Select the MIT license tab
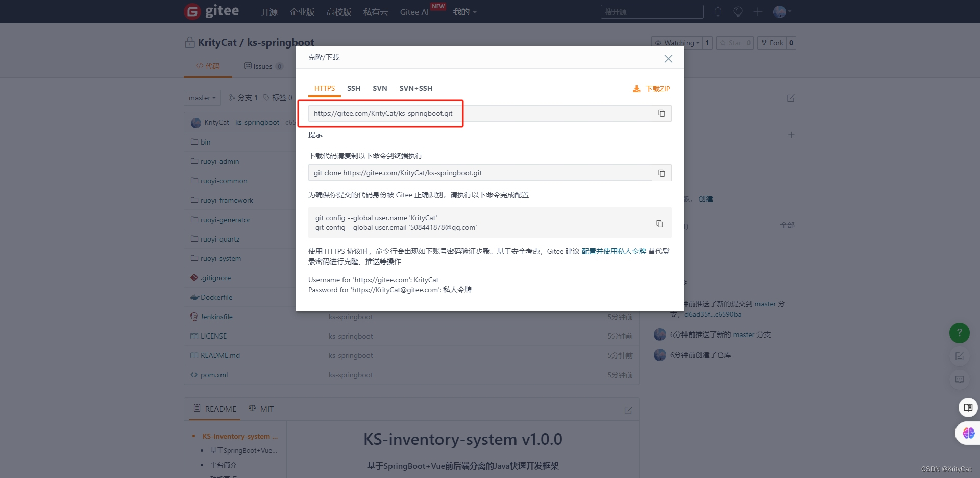This screenshot has width=980, height=478. click(x=261, y=409)
